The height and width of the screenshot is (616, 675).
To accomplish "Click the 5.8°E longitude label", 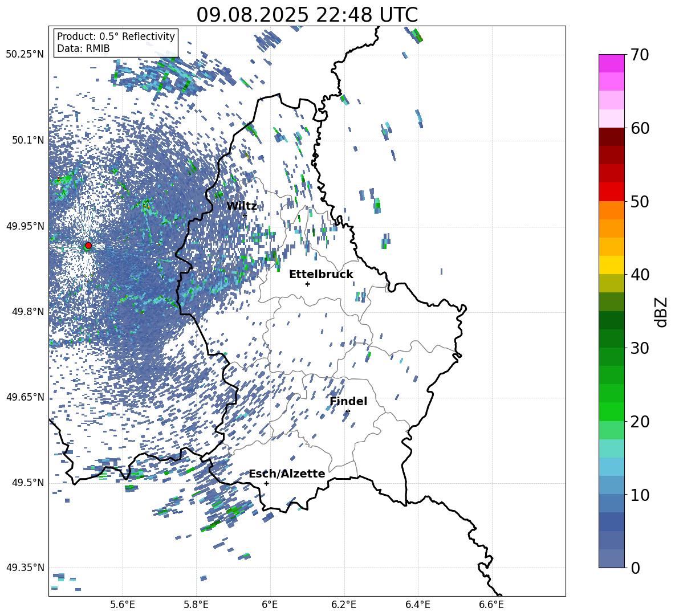I will coord(196,605).
